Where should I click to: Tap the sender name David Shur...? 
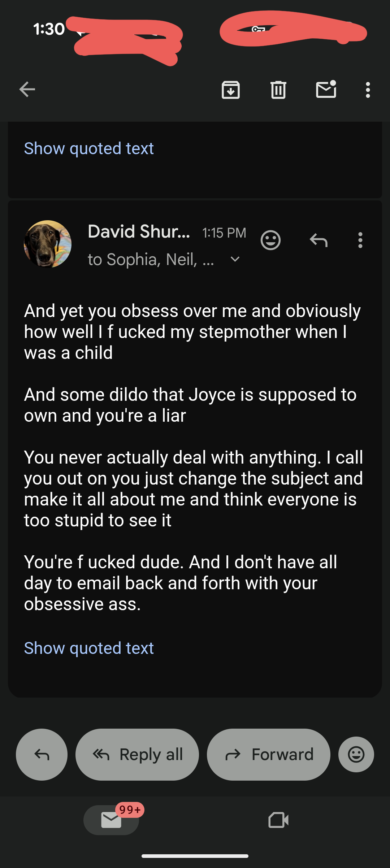click(139, 231)
